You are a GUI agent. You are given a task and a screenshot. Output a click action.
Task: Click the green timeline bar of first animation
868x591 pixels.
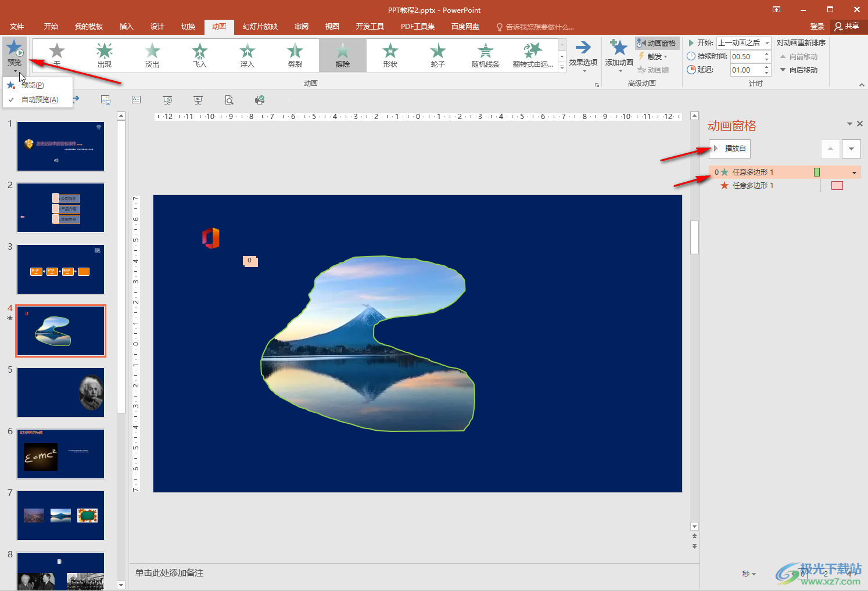[817, 172]
